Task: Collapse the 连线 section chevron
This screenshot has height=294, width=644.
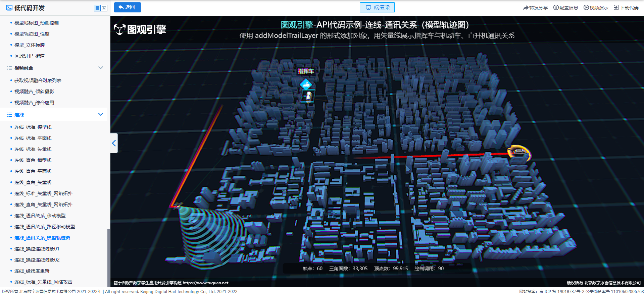Action: (x=100, y=114)
